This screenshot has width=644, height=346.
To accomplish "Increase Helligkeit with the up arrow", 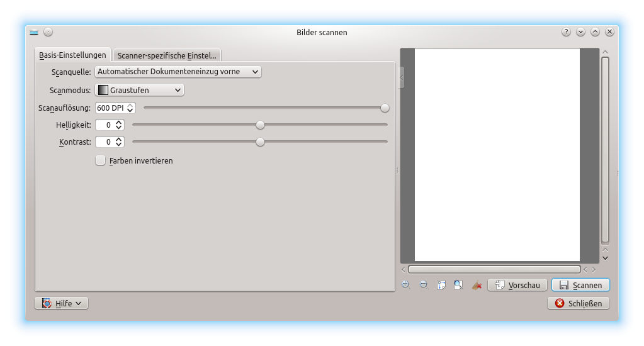I will click(x=119, y=122).
